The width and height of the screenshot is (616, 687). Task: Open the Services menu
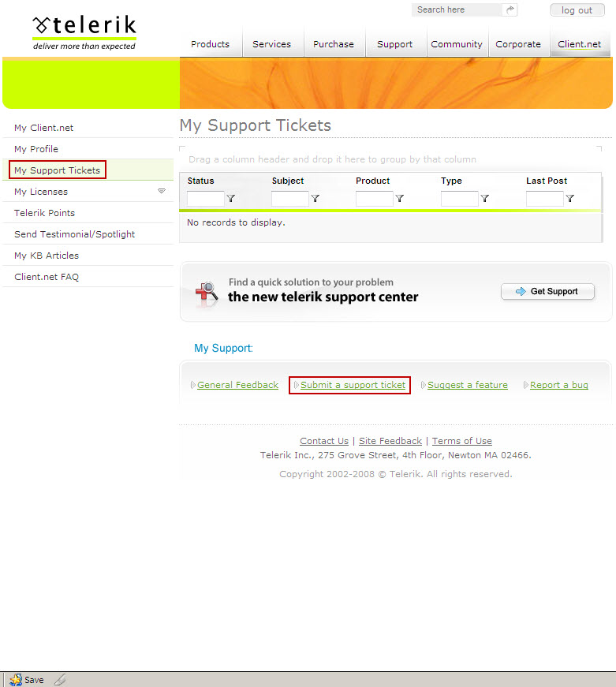pos(271,44)
